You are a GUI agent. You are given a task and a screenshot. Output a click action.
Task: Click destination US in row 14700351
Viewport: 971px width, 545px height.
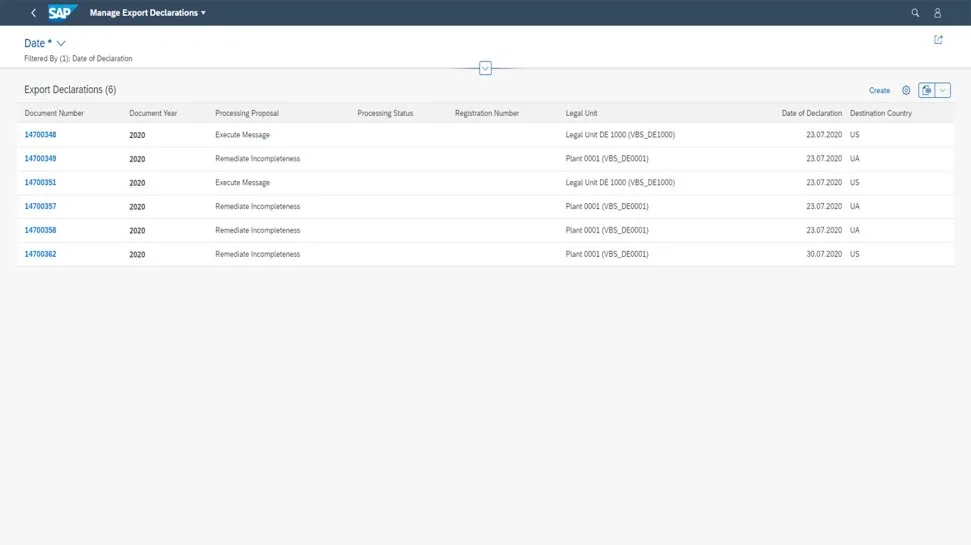point(855,182)
